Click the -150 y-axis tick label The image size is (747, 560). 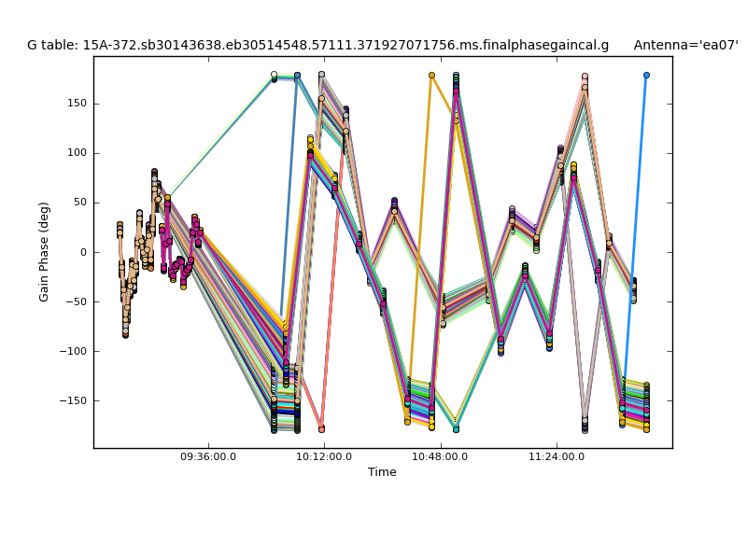tap(73, 401)
